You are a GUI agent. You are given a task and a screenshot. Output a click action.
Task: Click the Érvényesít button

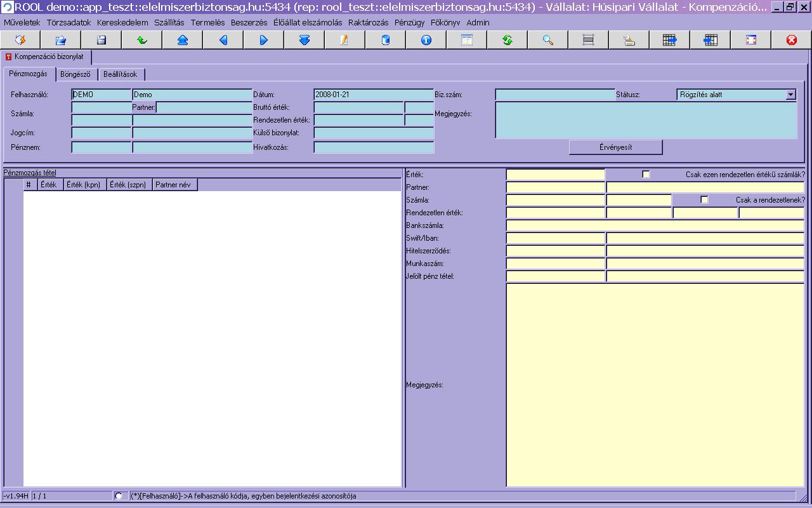(x=615, y=147)
